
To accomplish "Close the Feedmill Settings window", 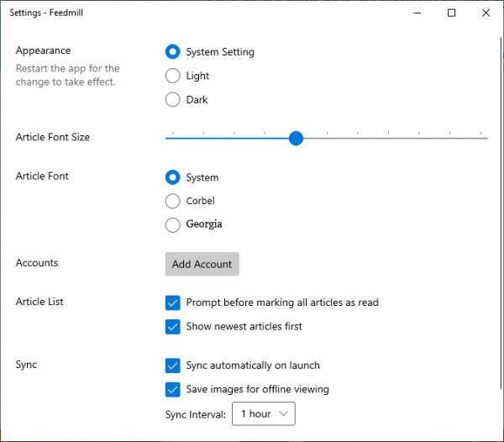I will tap(486, 13).
